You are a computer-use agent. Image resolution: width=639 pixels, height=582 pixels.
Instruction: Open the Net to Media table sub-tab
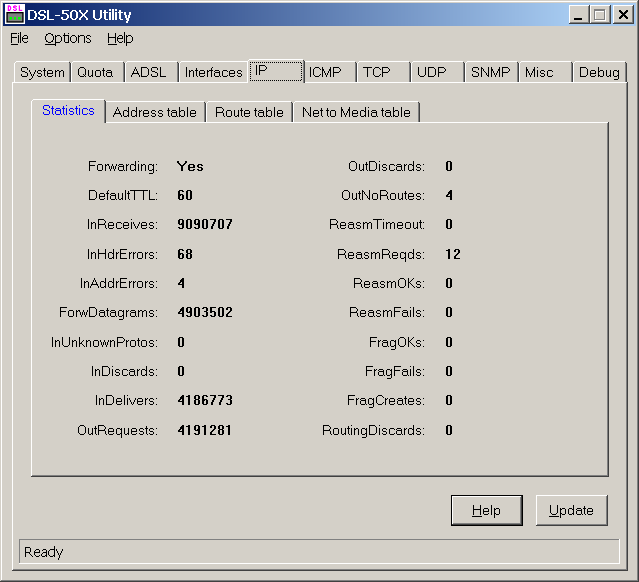[356, 112]
